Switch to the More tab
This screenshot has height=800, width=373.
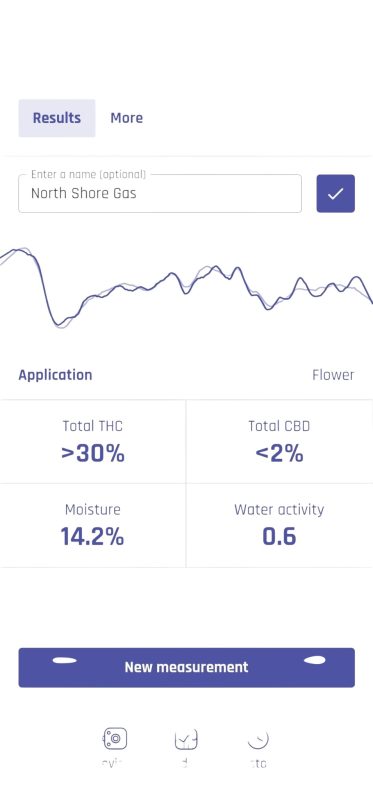(127, 118)
